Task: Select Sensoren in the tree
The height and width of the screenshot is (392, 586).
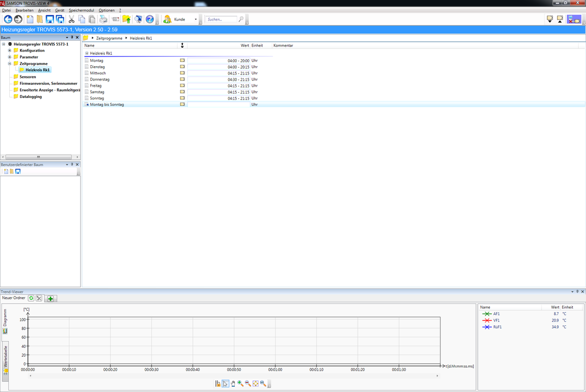Action: [x=27, y=77]
